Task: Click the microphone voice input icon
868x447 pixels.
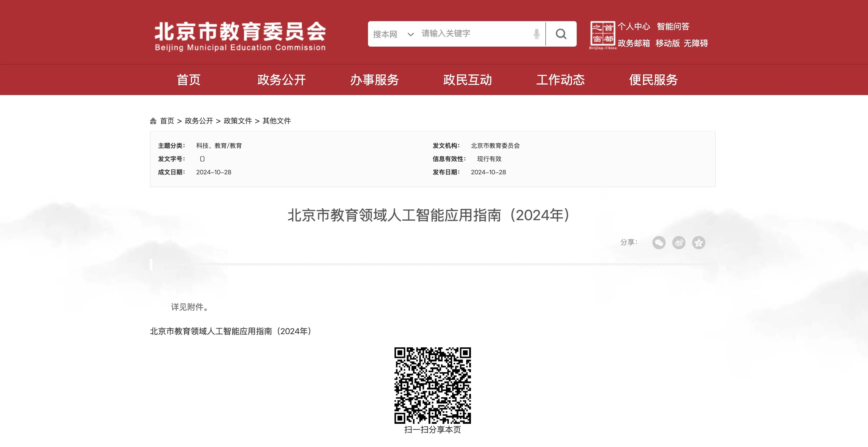Action: click(x=536, y=34)
